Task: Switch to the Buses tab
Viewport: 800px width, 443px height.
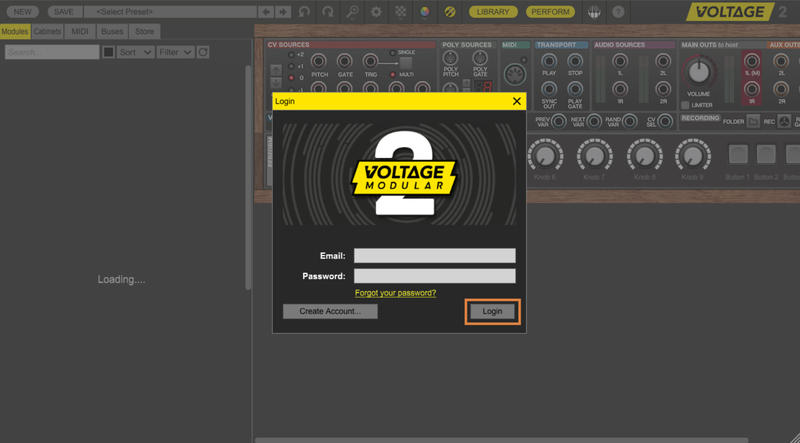Action: [112, 32]
